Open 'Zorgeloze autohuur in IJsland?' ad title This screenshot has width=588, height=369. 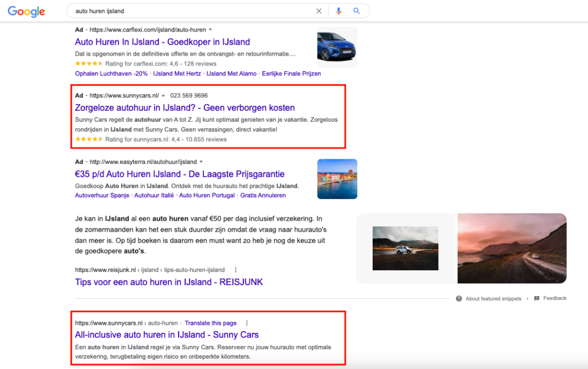185,107
